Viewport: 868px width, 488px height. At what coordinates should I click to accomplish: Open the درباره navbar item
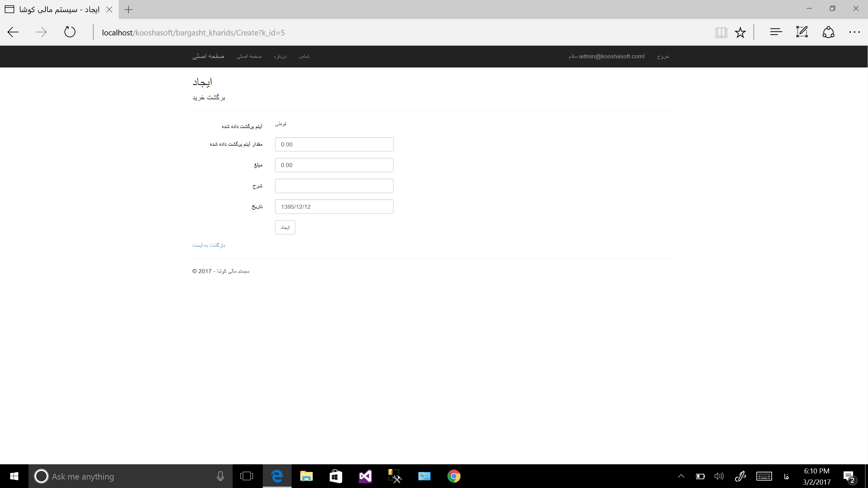[280, 56]
